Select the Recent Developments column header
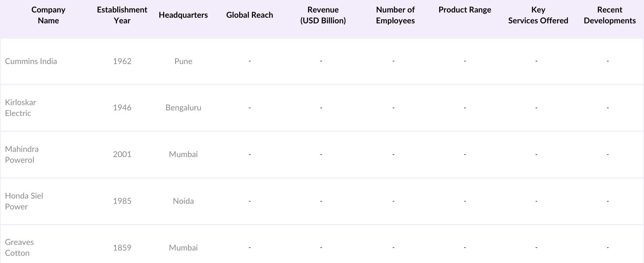Viewport: 644px width, 263px height. 610,15
